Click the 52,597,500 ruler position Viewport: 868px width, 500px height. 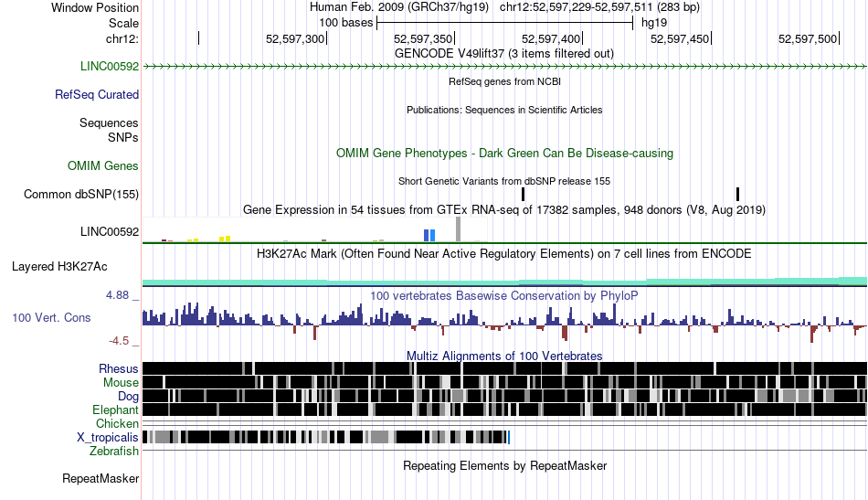808,38
